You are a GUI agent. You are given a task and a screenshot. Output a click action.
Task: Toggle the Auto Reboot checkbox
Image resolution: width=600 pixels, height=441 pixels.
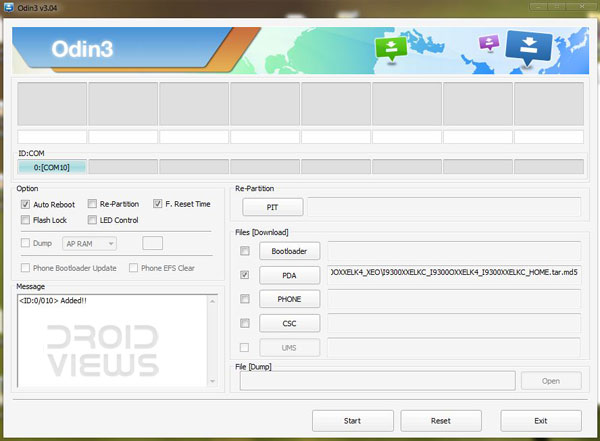[25, 204]
